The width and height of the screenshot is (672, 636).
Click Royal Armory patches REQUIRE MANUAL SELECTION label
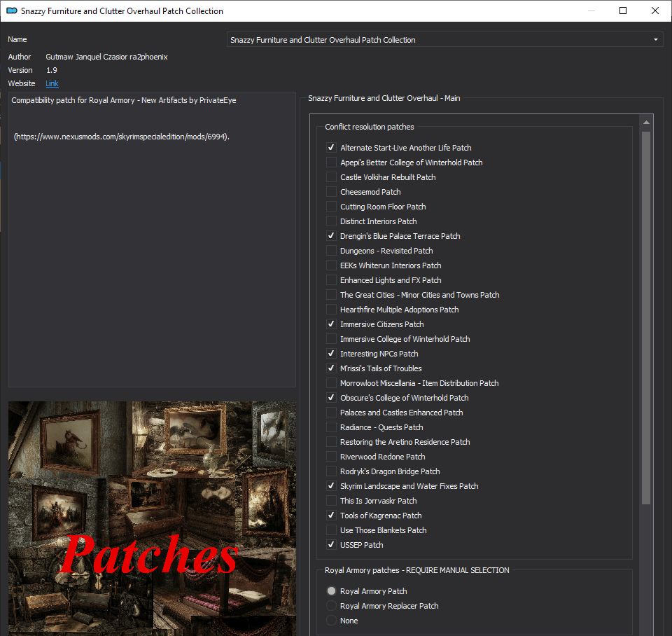pos(417,570)
